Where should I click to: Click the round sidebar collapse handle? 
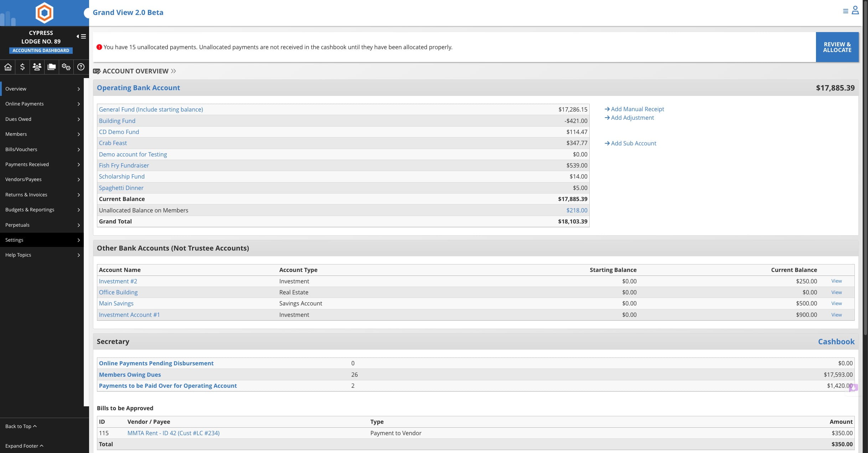[87, 13]
